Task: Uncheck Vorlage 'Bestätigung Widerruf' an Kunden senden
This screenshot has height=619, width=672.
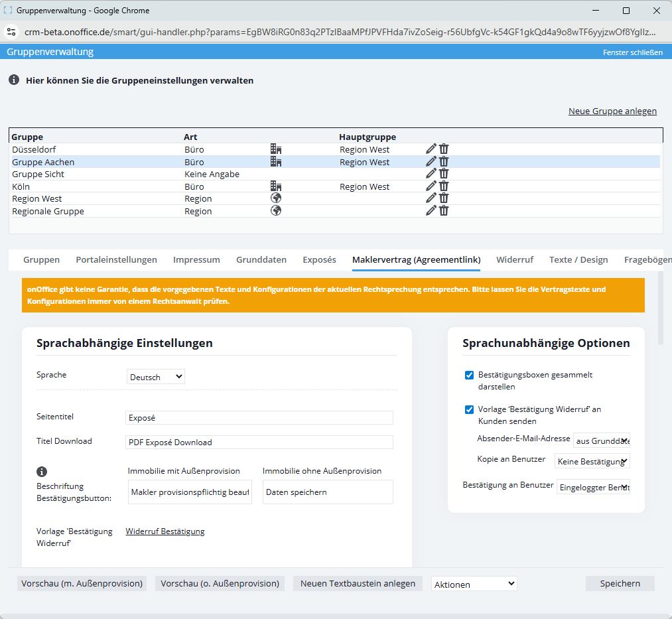Action: [x=469, y=409]
